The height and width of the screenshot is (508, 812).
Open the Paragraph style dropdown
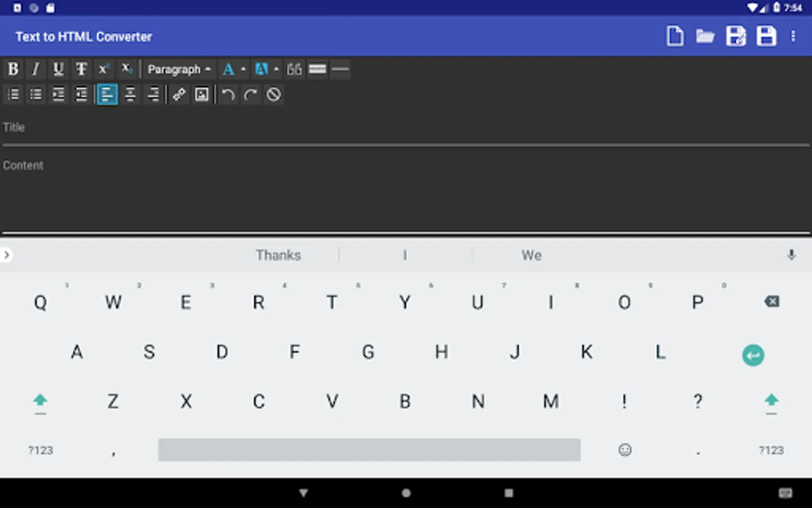[x=179, y=69]
